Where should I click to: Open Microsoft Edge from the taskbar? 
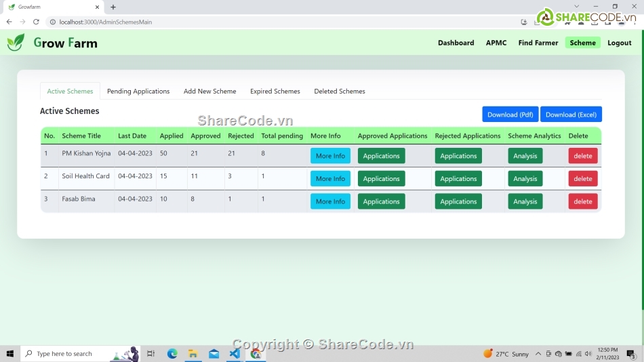172,354
